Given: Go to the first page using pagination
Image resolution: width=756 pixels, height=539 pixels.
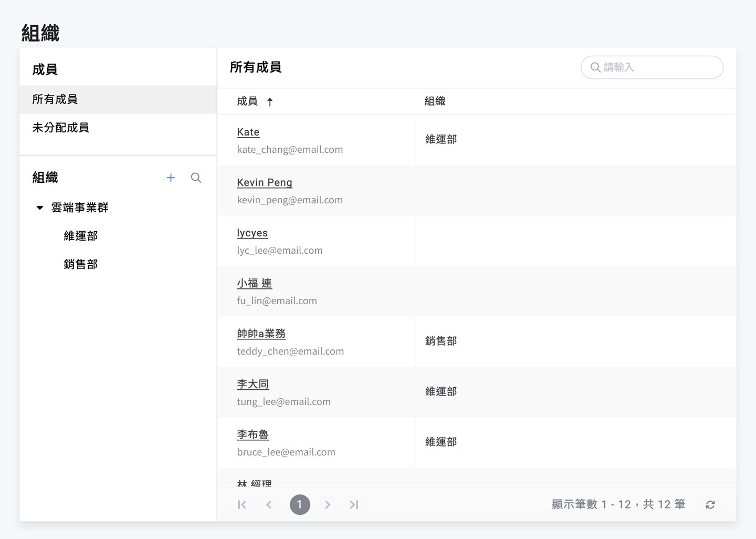Looking at the screenshot, I should 242,505.
